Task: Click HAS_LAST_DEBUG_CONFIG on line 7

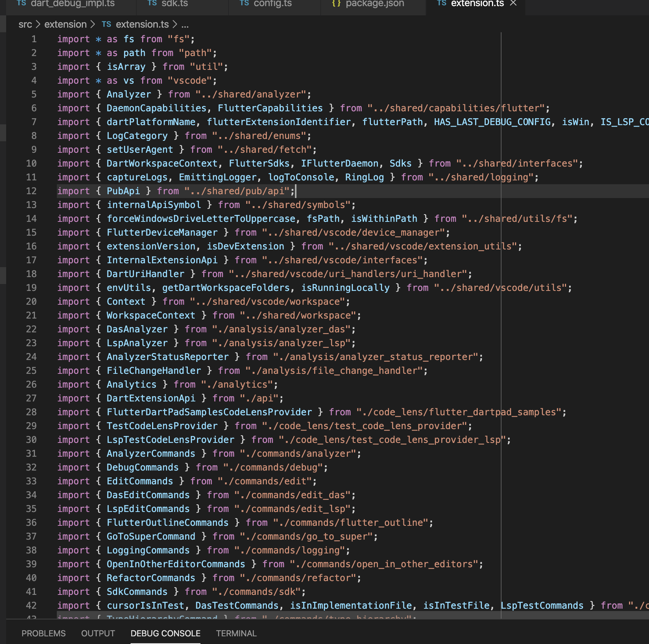Action: point(492,122)
